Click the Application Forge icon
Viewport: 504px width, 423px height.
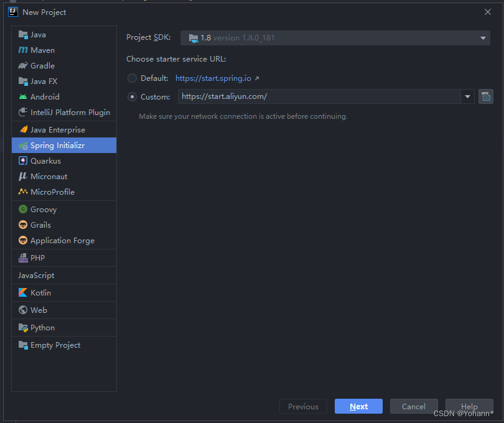point(23,241)
